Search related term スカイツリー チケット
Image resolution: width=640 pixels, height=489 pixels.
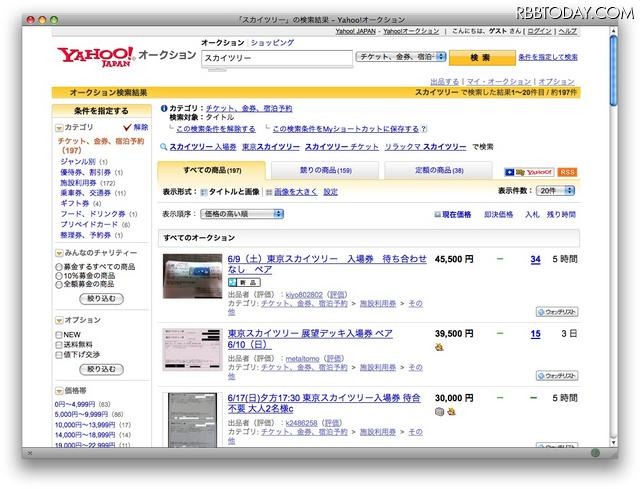click(x=342, y=147)
